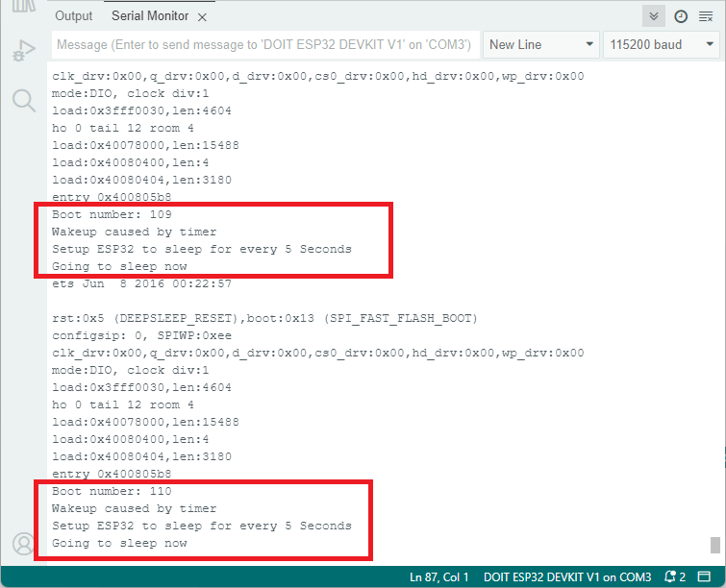
Task: Toggle autoscroll in the Serial Monitor
Action: point(654,16)
